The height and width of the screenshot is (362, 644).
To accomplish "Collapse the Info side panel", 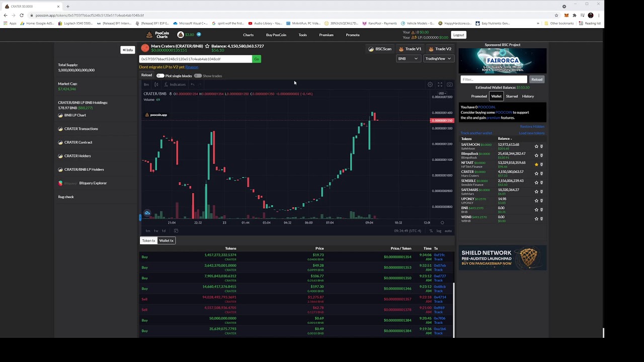I will [128, 50].
